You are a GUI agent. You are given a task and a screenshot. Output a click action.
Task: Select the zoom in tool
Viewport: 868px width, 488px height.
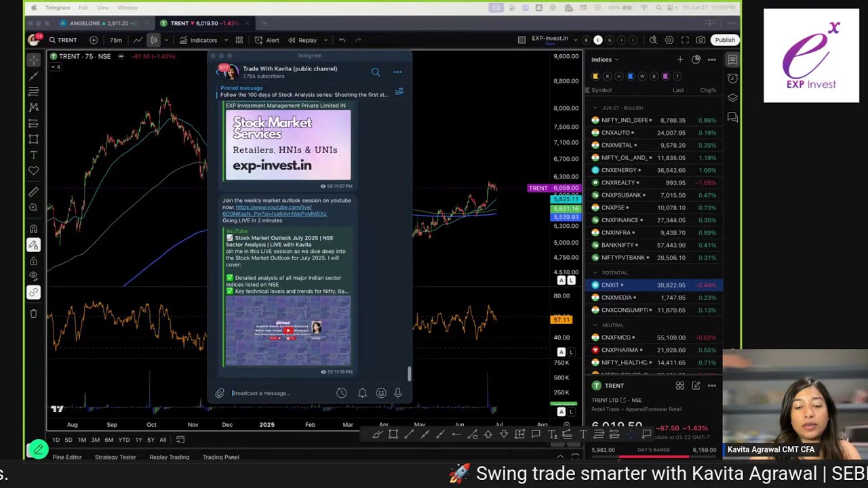(x=33, y=207)
